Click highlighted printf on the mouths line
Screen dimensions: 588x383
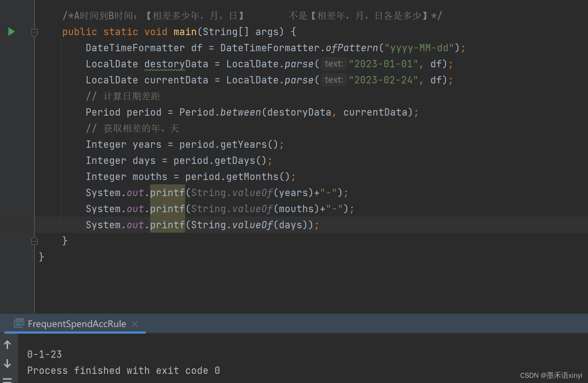tap(168, 209)
